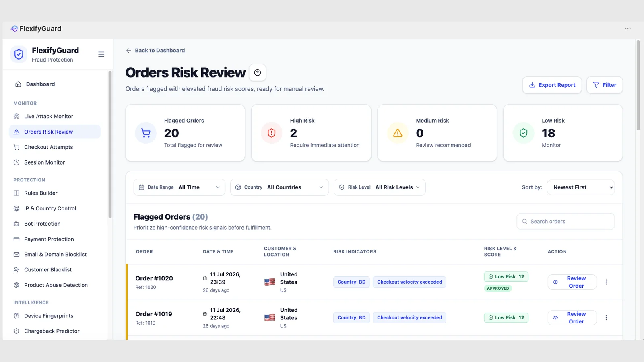The image size is (644, 362).
Task: Open Payment Protection
Action: coord(55,239)
